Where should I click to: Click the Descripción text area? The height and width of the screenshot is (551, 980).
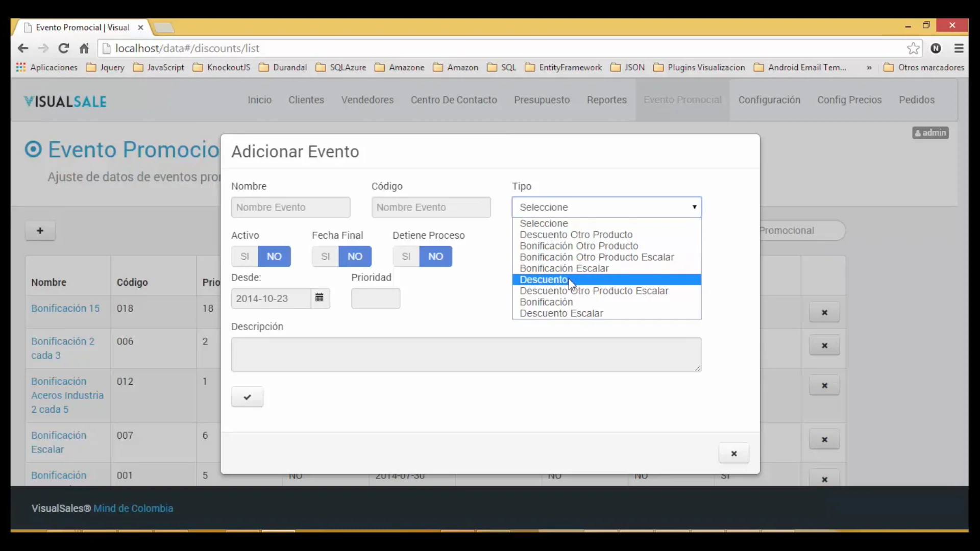[x=465, y=354]
